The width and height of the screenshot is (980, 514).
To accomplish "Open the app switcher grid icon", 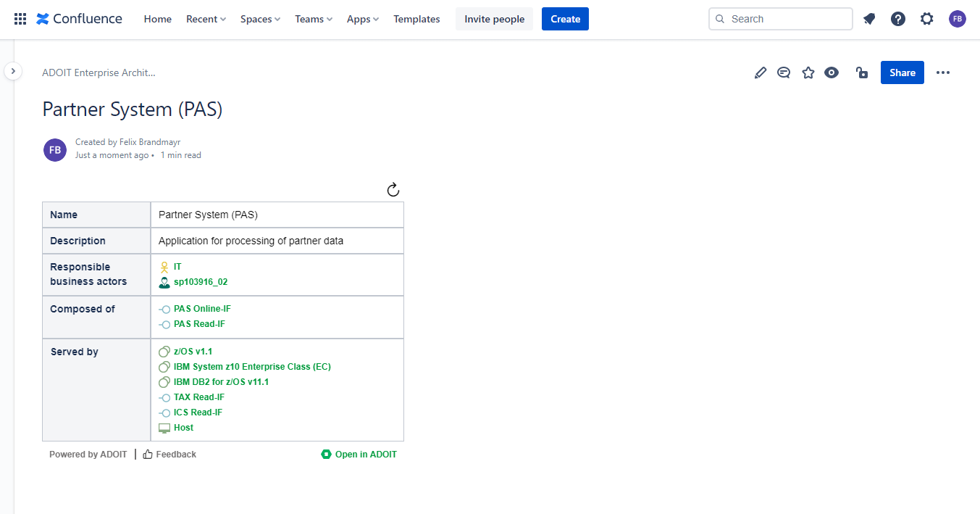I will click(20, 19).
